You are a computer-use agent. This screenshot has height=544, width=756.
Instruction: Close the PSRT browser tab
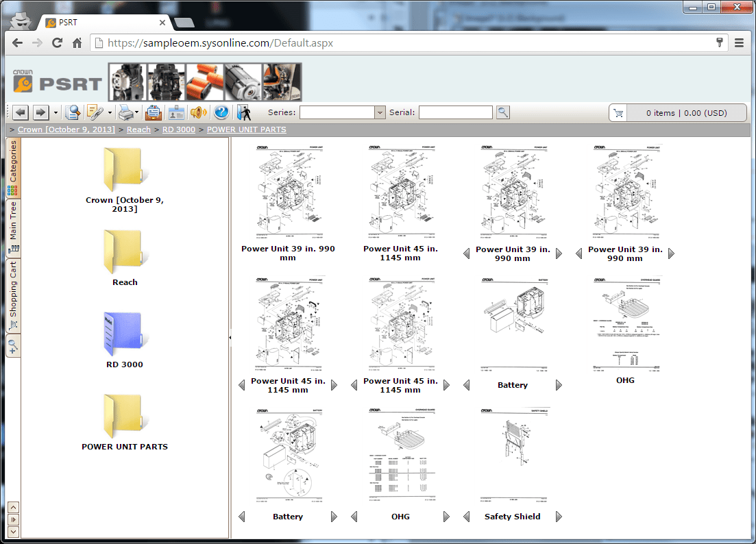[162, 23]
